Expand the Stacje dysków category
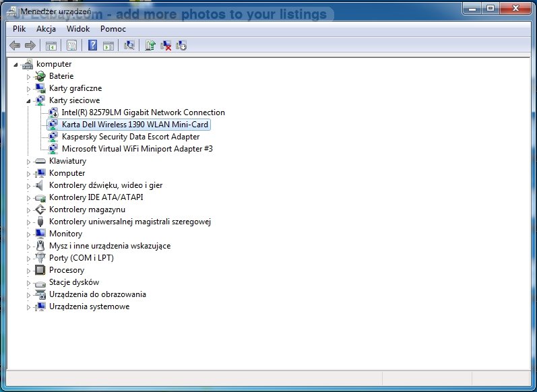Screen dimensions: 537x392 point(28,283)
